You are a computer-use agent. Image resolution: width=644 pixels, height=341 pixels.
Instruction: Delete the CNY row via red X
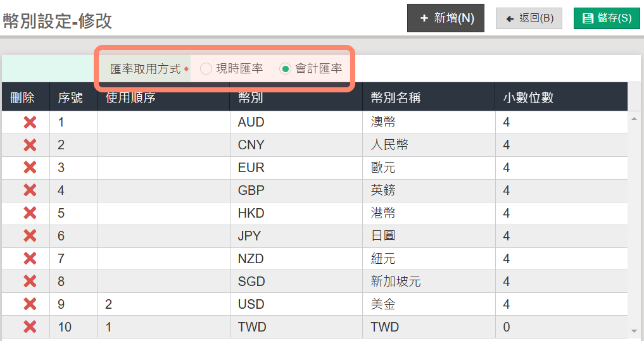(x=29, y=145)
